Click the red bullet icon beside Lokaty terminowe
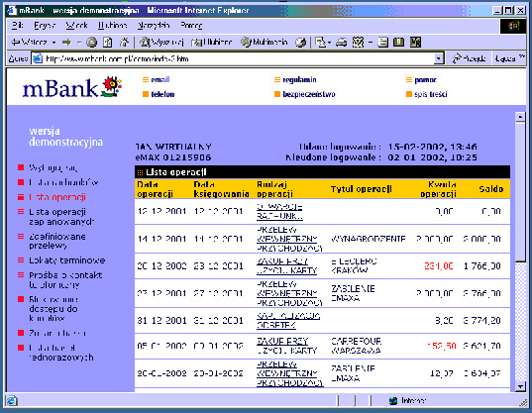Image resolution: width=532 pixels, height=413 pixels. (21, 260)
